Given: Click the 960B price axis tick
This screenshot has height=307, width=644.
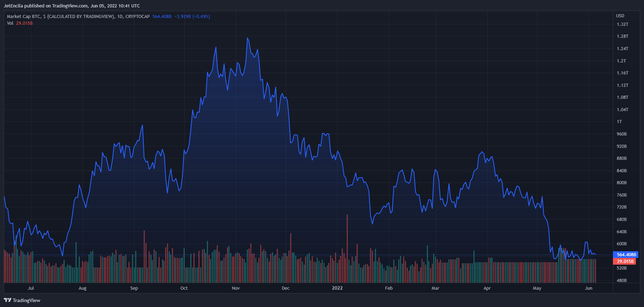Looking at the screenshot, I should point(622,134).
